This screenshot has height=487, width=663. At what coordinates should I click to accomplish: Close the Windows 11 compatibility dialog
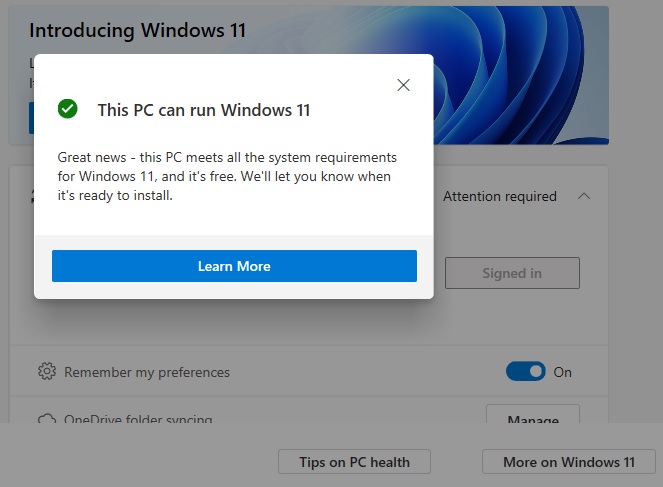[403, 85]
